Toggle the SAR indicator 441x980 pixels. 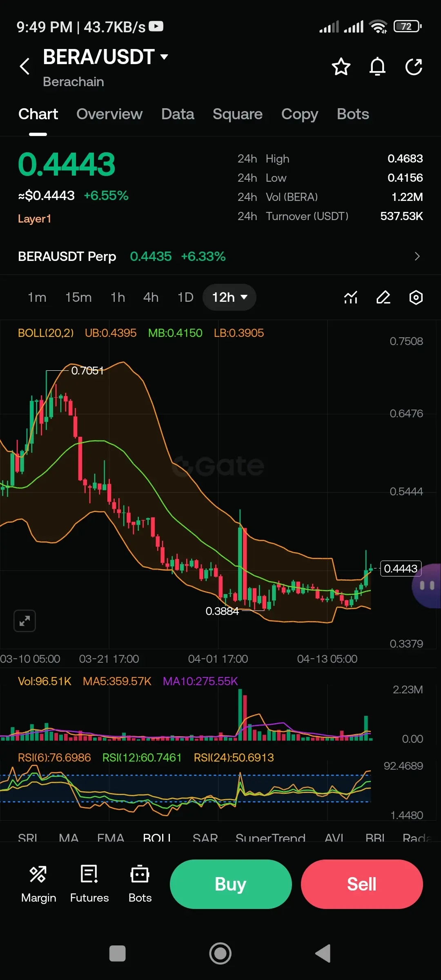coord(205,839)
